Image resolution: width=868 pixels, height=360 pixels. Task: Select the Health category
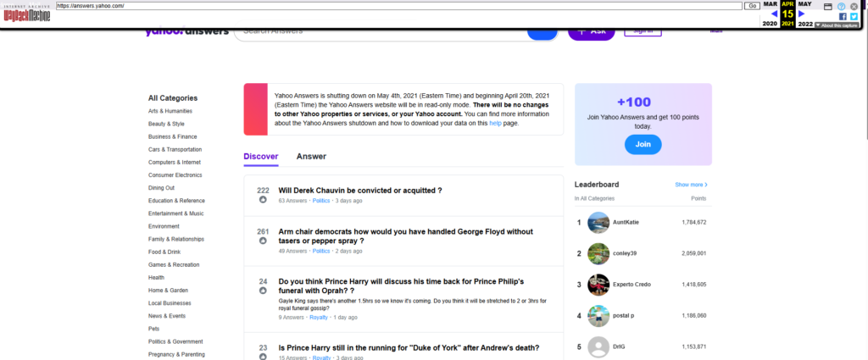point(156,277)
